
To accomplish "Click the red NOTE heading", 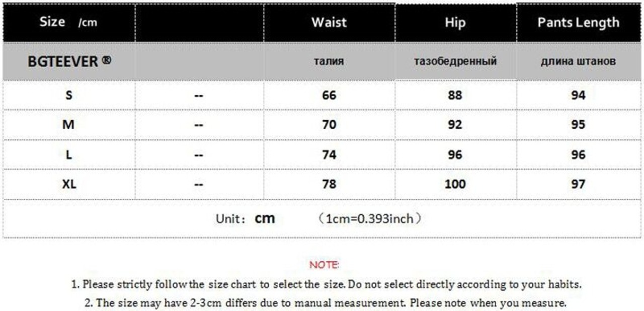I will coord(324,265).
